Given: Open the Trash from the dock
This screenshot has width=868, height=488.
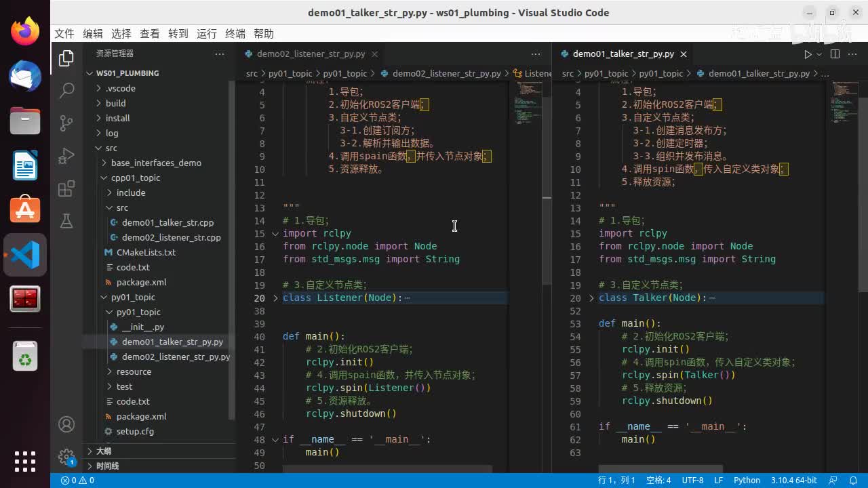Looking at the screenshot, I should (x=25, y=356).
